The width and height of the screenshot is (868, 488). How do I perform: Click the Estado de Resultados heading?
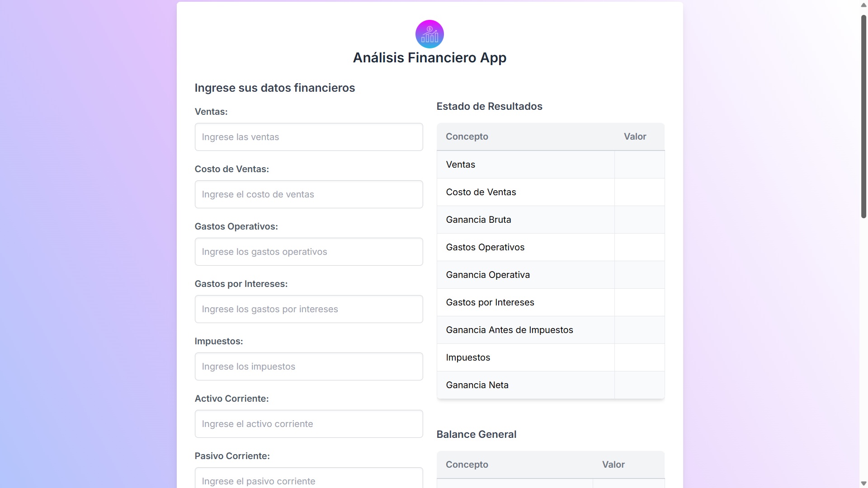(489, 106)
